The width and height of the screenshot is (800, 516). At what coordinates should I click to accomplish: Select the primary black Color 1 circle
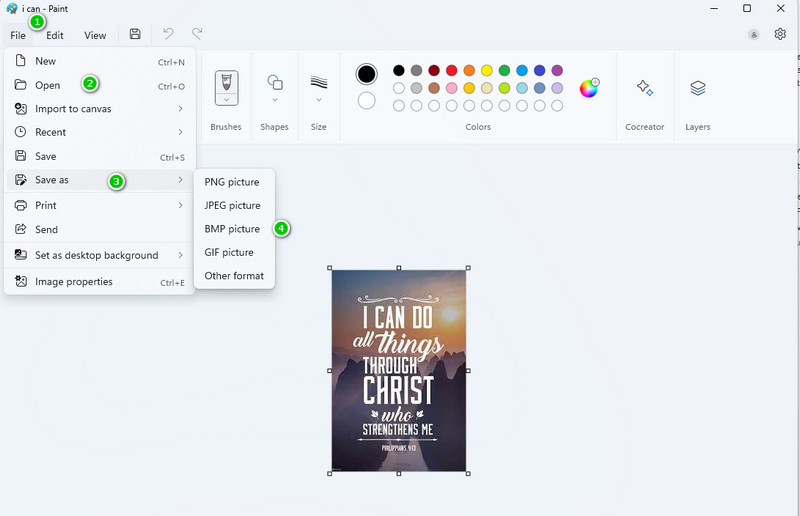coord(367,75)
